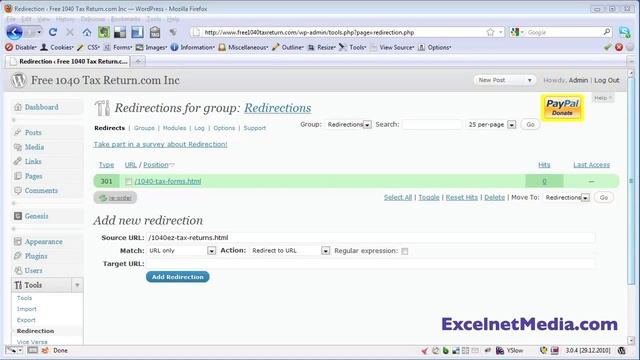Viewport: 640px width, 360px height.
Task: Open the Match URL only dropdown
Action: tap(181, 251)
